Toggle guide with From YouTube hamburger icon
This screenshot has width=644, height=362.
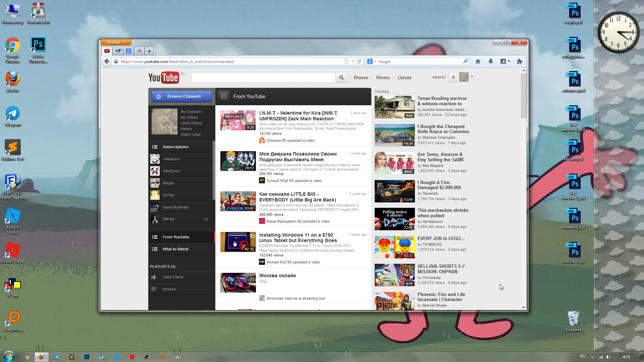tap(224, 96)
